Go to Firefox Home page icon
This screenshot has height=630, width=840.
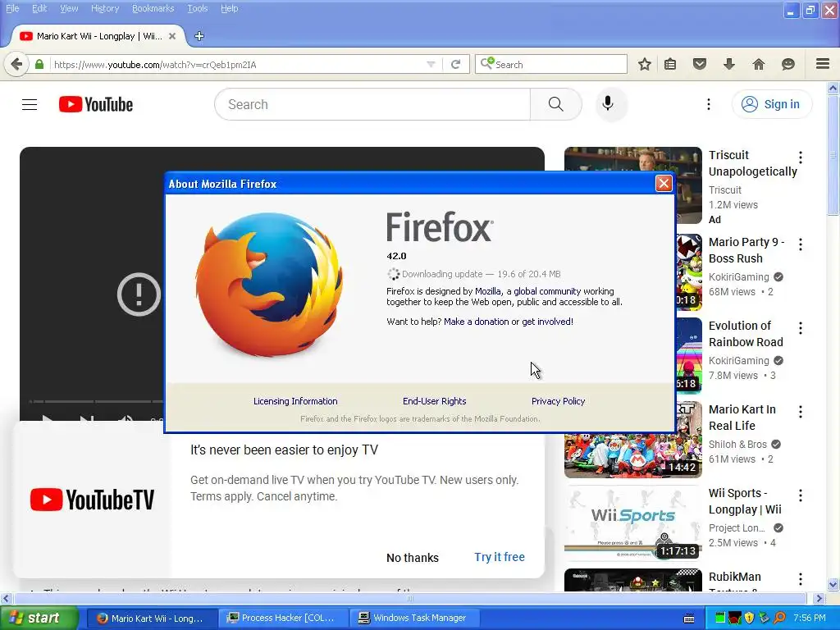(x=759, y=64)
